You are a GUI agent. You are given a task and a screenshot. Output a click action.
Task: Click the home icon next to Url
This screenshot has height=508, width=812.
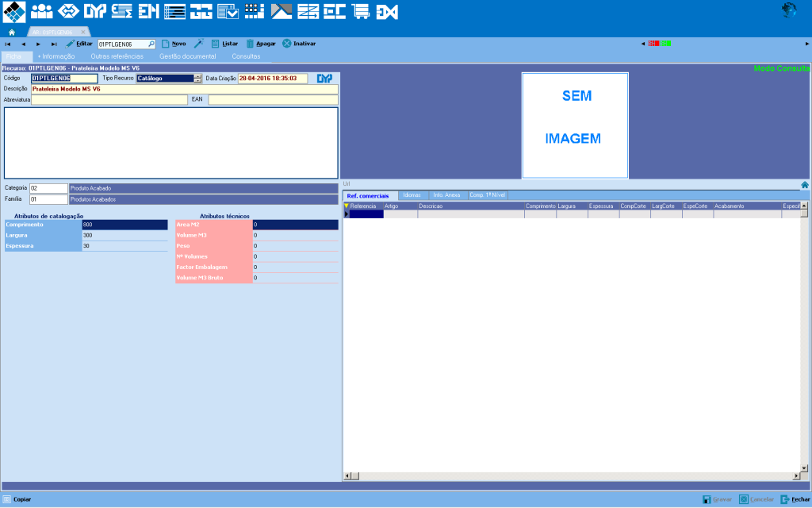804,184
